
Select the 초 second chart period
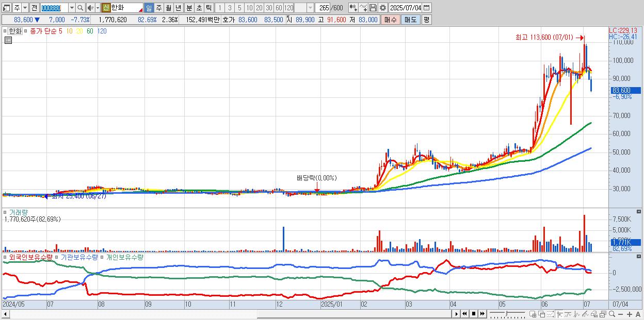199,8
